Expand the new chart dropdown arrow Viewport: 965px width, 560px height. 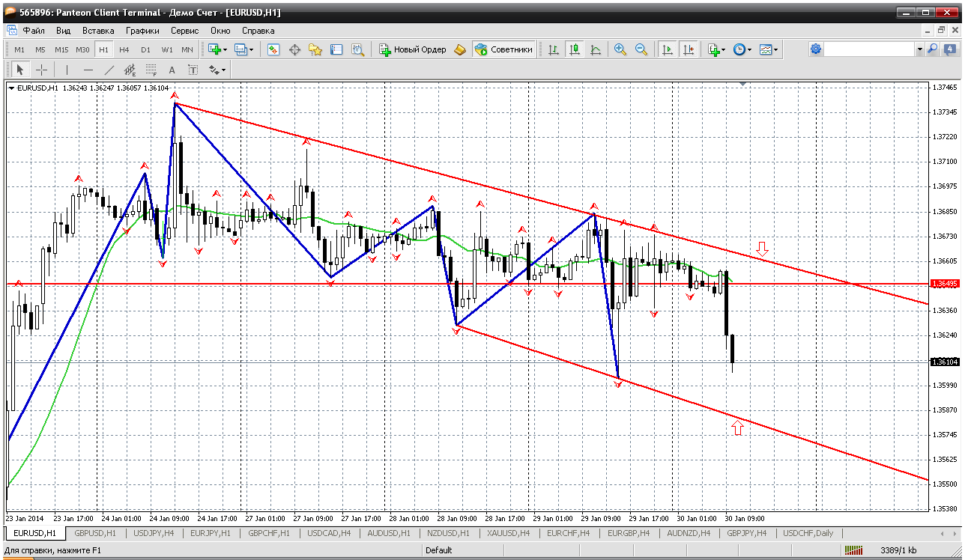coord(226,49)
